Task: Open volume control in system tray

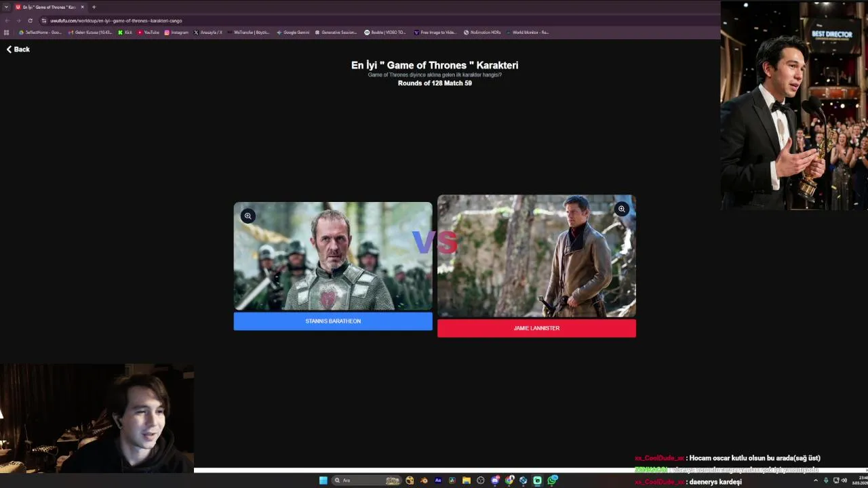Action: (844, 481)
